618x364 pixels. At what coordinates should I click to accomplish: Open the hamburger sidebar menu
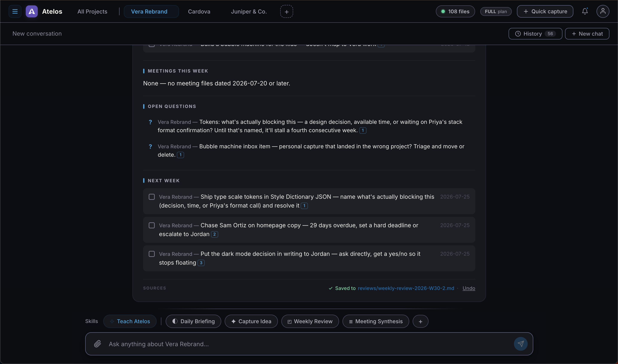click(x=15, y=12)
